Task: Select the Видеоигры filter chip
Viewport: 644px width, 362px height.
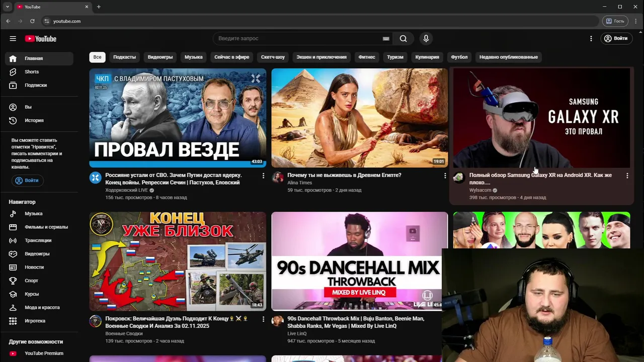Action: point(160,57)
